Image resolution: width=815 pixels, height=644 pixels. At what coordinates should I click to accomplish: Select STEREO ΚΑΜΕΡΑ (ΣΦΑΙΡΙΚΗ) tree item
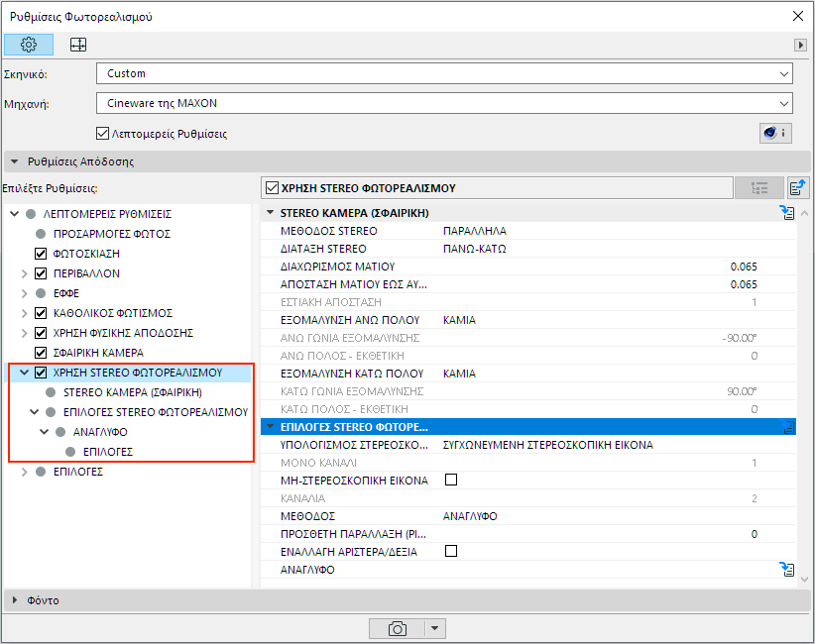click(133, 392)
